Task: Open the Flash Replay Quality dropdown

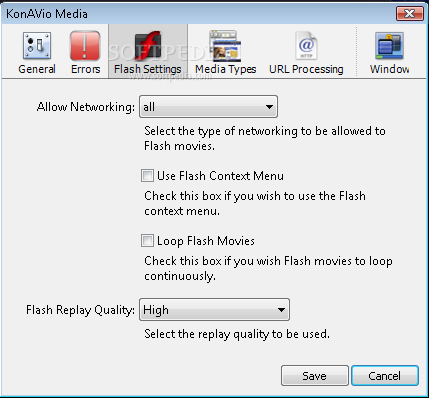Action: (214, 310)
